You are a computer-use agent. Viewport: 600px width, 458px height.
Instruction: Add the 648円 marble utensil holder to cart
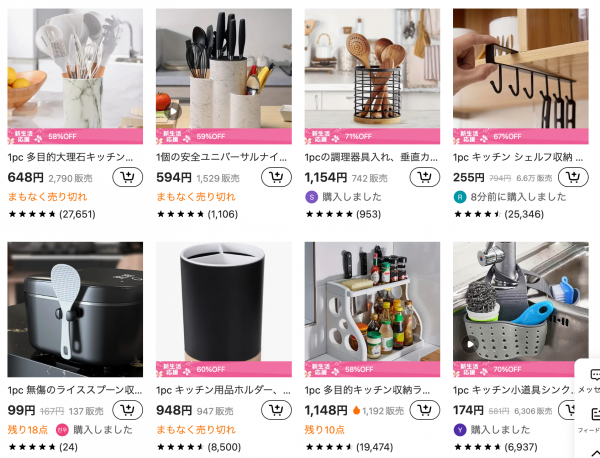point(127,177)
